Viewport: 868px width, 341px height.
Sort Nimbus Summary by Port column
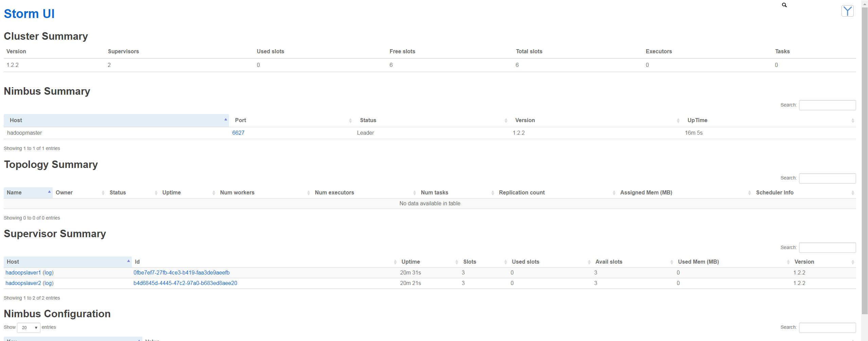(291, 120)
